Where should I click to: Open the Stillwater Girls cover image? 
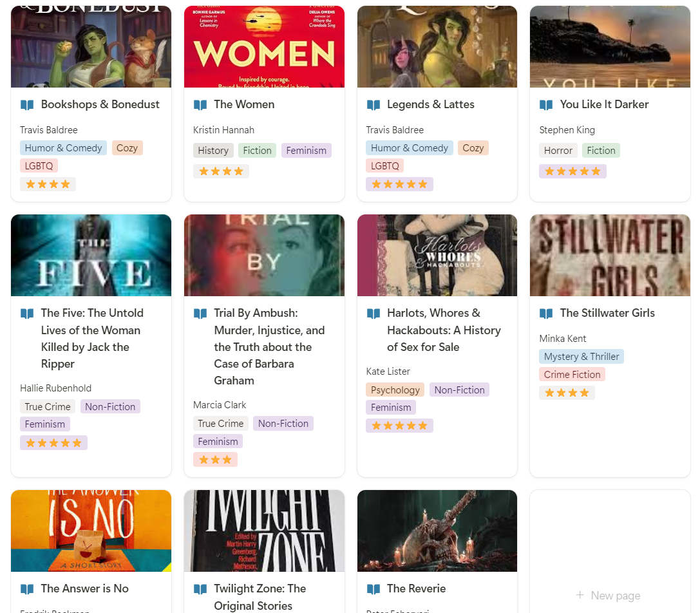coord(610,255)
